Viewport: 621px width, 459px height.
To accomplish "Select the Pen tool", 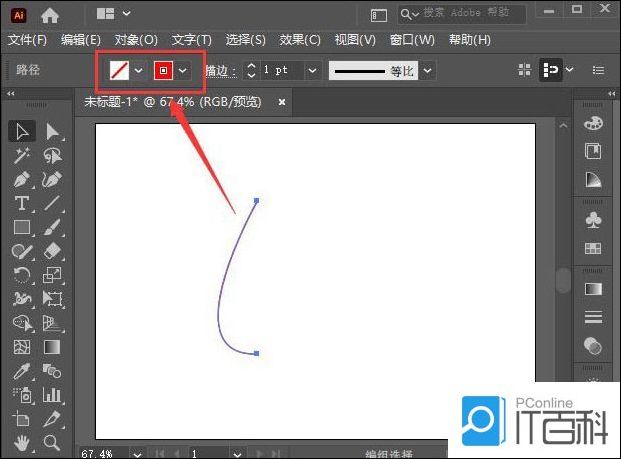I will pos(22,179).
